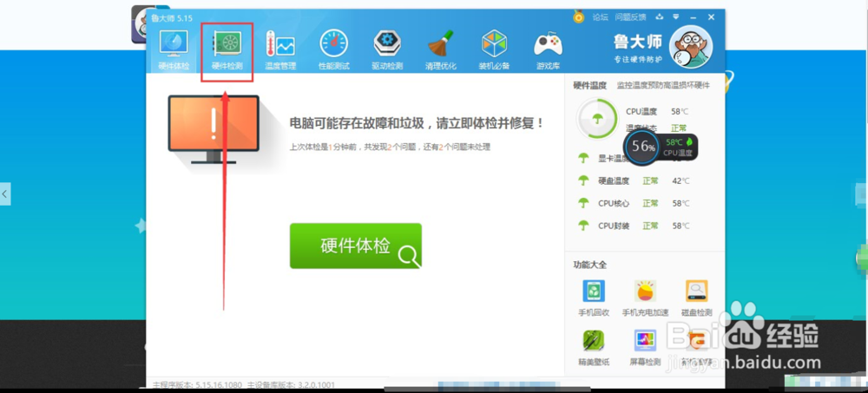Switch to the 硬件检测 tab
Image resolution: width=868 pixels, height=393 pixels.
(227, 49)
